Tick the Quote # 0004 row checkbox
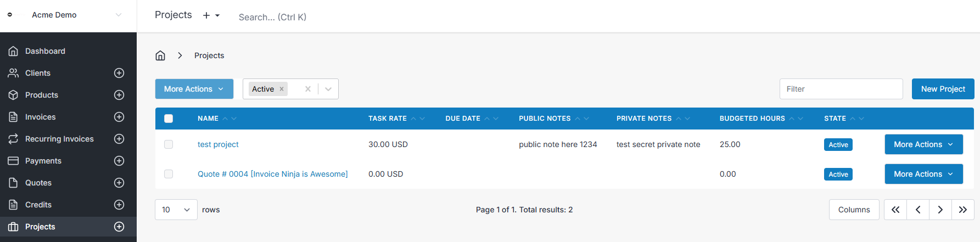 tap(169, 174)
